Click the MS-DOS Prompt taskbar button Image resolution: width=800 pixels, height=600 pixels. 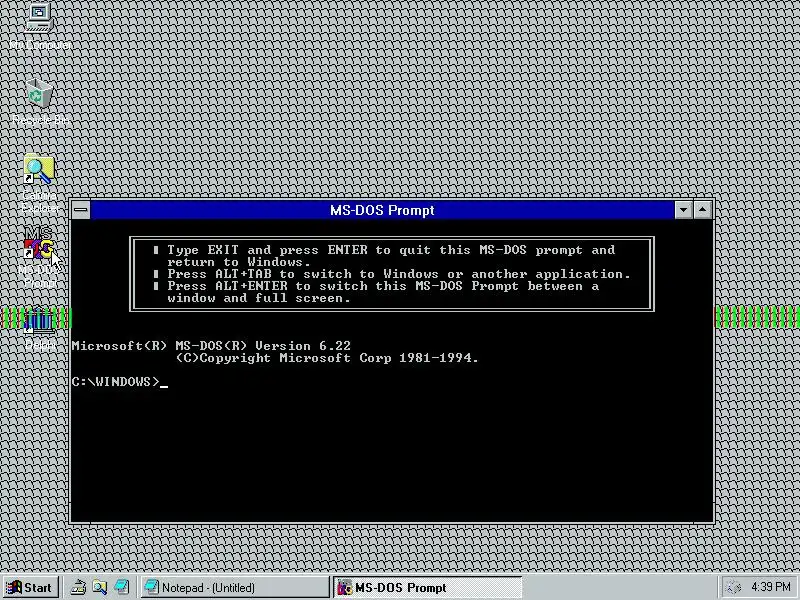tap(428, 587)
